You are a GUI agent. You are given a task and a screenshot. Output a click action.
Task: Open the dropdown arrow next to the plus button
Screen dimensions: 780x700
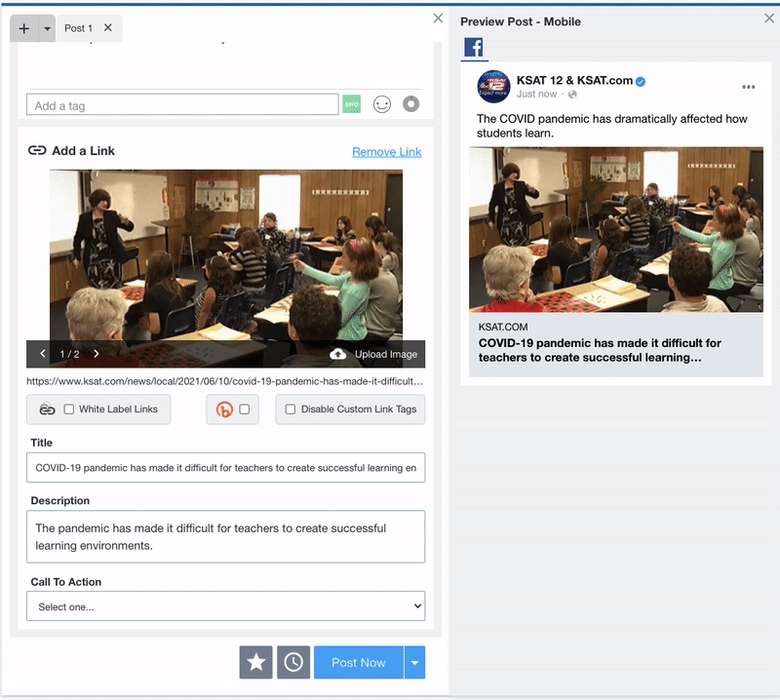pos(47,28)
